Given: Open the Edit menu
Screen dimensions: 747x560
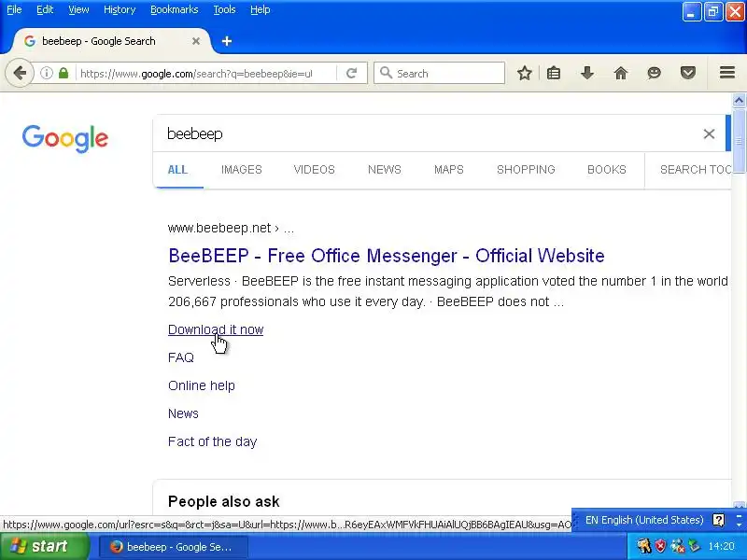Looking at the screenshot, I should coord(45,9).
